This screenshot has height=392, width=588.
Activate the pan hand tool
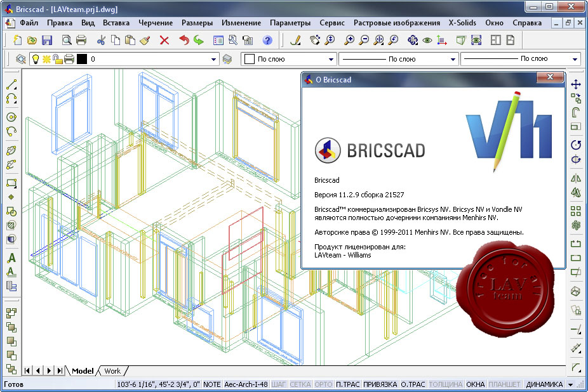pos(315,40)
